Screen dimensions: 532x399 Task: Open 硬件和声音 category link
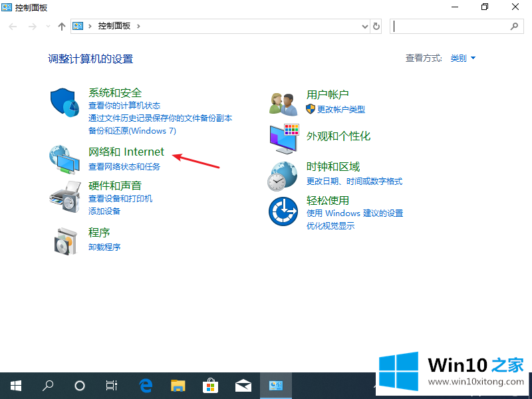coord(115,186)
